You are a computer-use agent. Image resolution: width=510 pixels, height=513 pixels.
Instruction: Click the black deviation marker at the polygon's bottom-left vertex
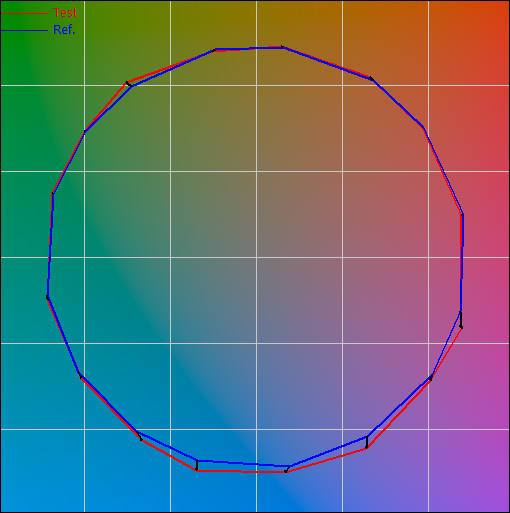[x=197, y=465]
